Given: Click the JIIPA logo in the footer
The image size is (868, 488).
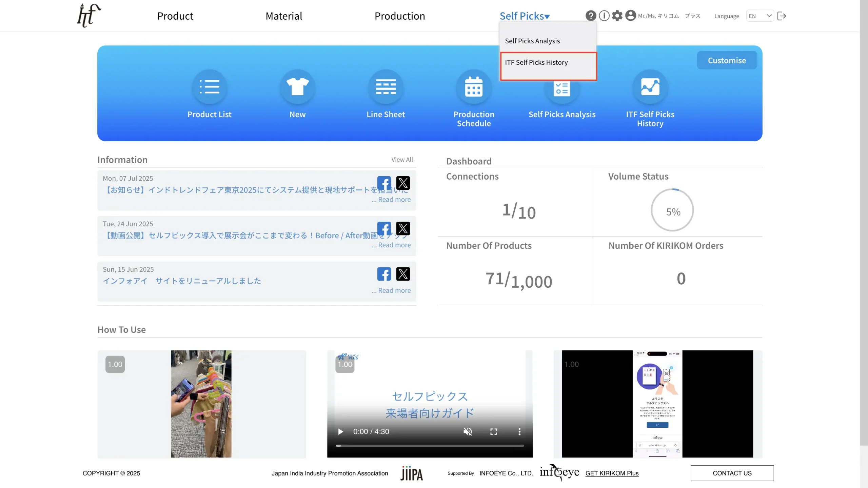Looking at the screenshot, I should click(412, 473).
